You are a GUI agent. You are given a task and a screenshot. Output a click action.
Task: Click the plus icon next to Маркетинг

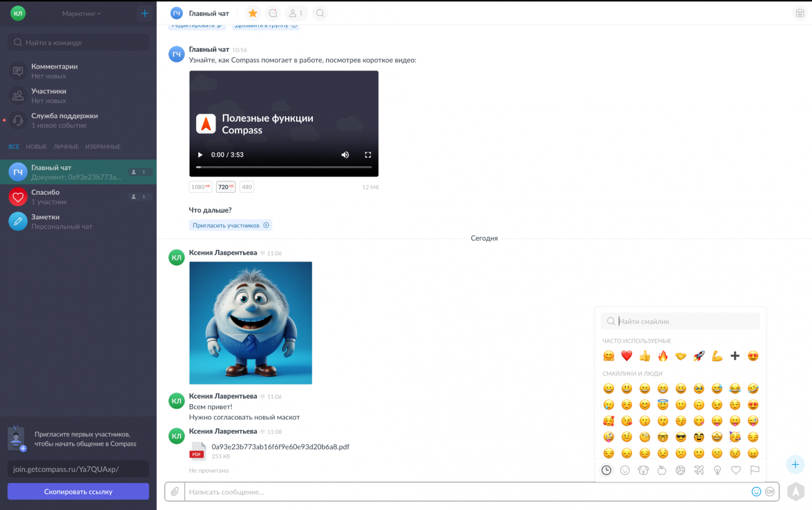pos(145,13)
